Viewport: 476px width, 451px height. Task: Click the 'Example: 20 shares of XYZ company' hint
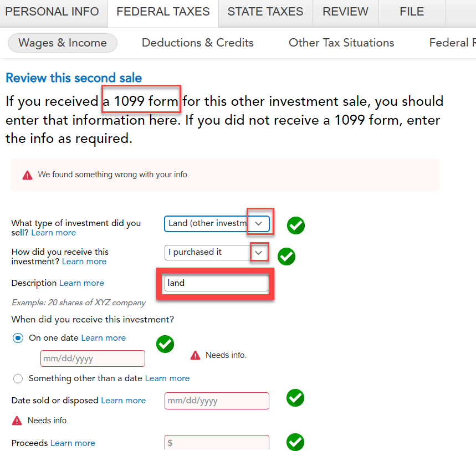tap(79, 303)
